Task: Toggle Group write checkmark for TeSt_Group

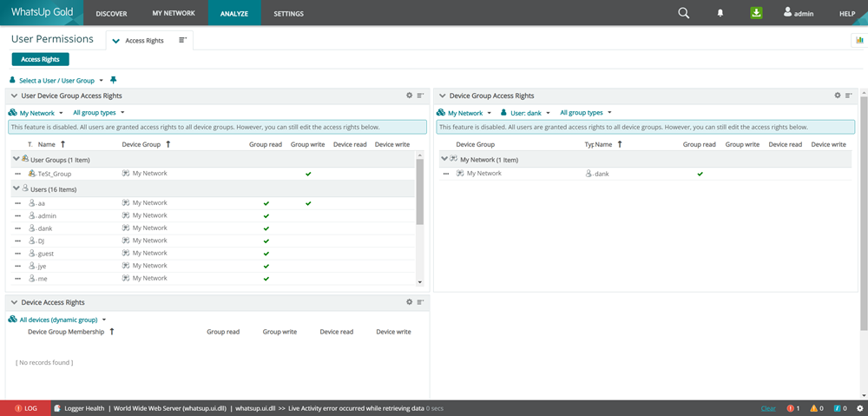Action: (x=308, y=174)
